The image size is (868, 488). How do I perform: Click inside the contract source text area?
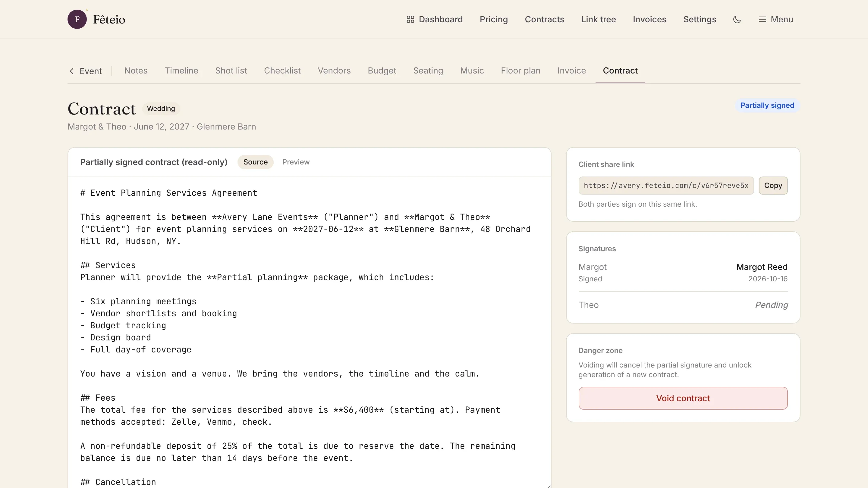(309, 332)
